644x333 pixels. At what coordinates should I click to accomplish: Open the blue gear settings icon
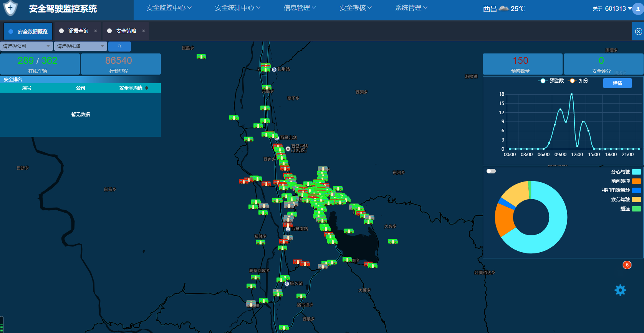tap(620, 290)
